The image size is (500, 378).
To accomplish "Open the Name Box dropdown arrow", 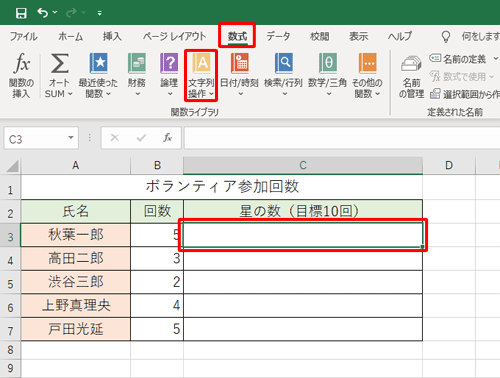I will pyautogui.click(x=71, y=138).
